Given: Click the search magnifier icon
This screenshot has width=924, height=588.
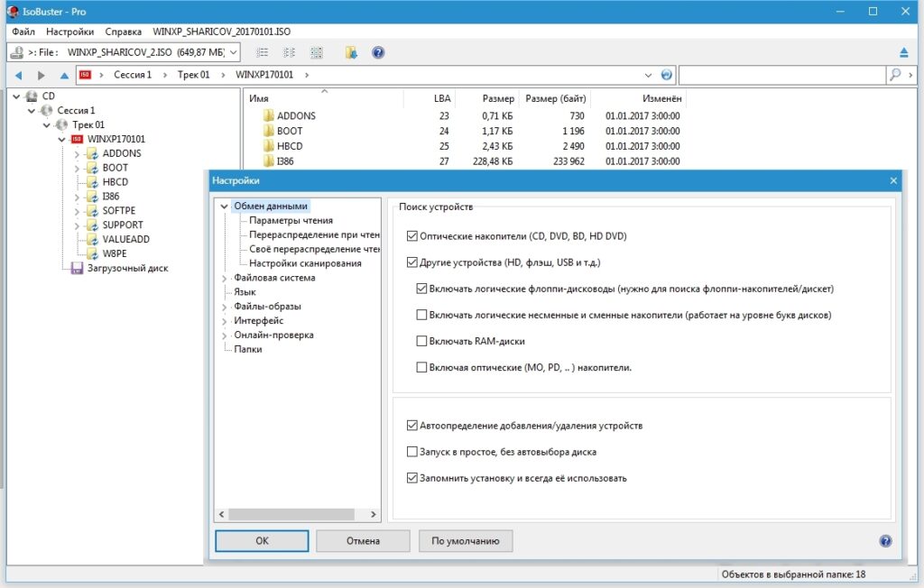Looking at the screenshot, I should coord(895,75).
